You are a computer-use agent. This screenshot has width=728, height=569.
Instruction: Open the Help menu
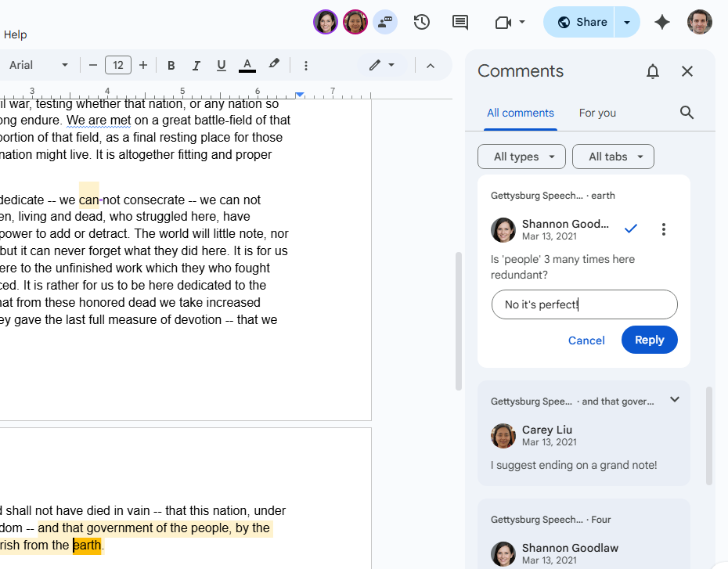click(15, 34)
